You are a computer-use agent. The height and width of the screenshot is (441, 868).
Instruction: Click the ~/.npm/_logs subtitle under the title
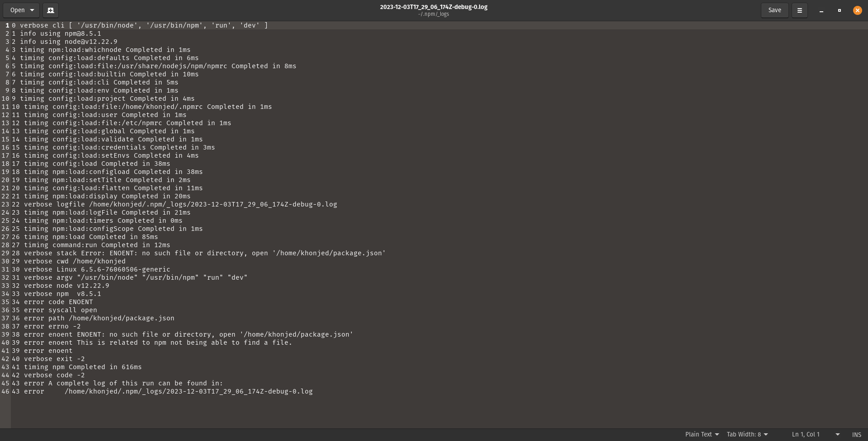pyautogui.click(x=433, y=14)
